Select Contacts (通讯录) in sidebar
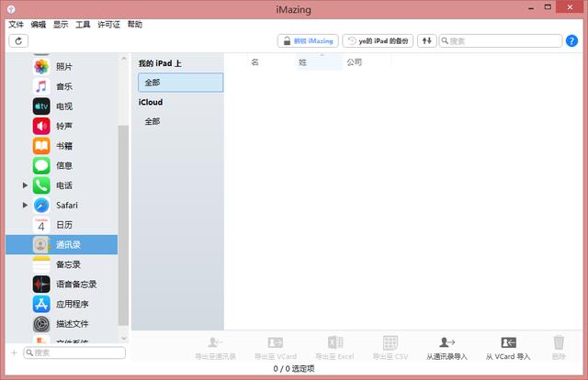The image size is (588, 380). [62, 245]
